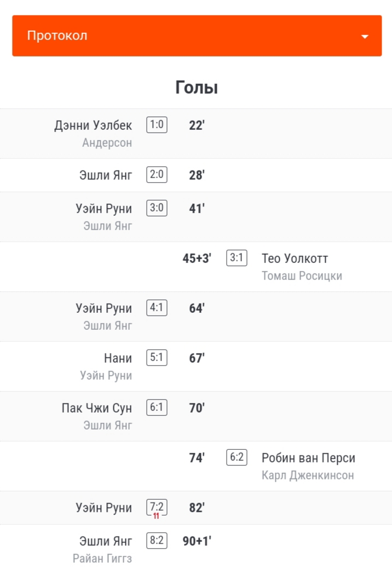Open player Тео Уолкотт
The image size is (392, 572).
295,258
